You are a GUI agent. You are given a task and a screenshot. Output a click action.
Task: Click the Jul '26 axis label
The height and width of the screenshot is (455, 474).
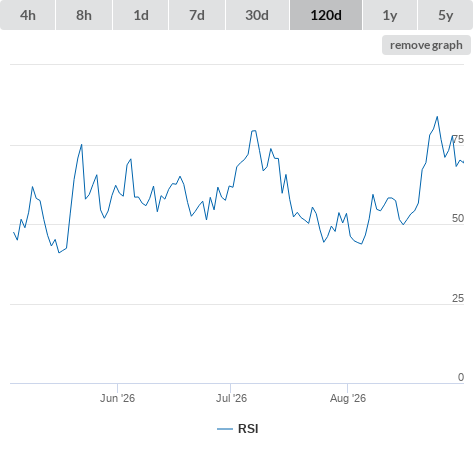pyautogui.click(x=231, y=398)
